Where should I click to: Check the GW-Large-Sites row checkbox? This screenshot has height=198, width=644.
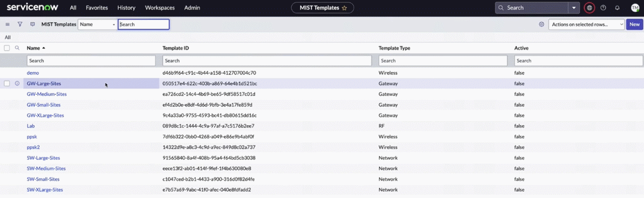(7, 83)
